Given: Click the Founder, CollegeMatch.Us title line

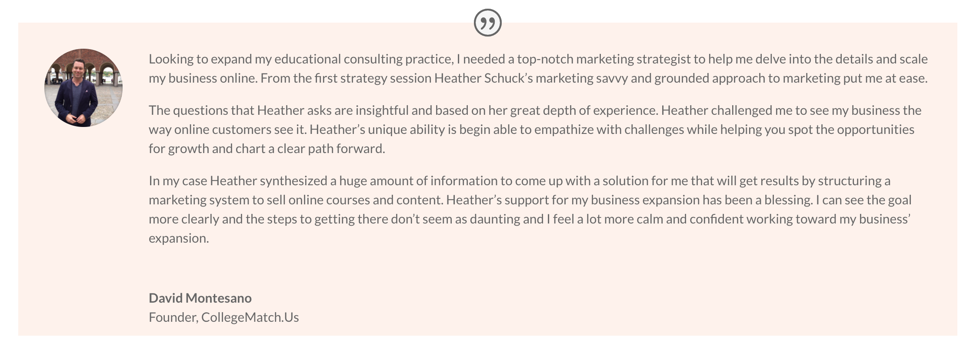Looking at the screenshot, I should [223, 317].
